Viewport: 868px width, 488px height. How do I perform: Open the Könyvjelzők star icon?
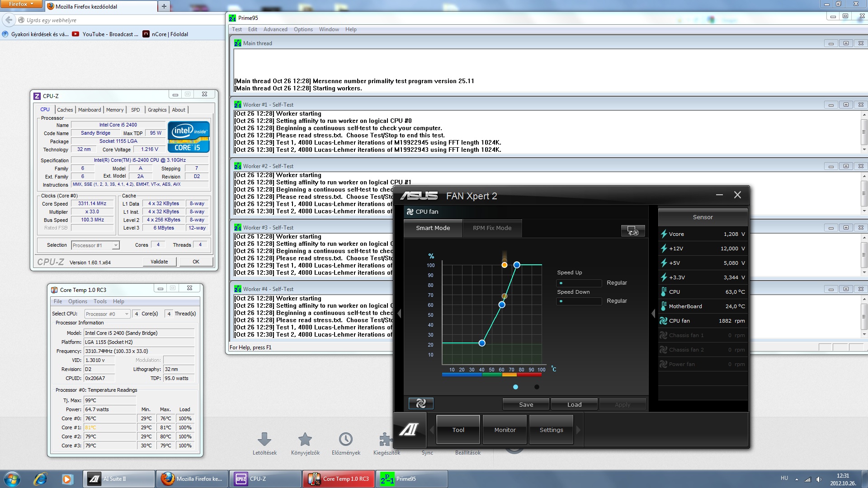(x=305, y=439)
